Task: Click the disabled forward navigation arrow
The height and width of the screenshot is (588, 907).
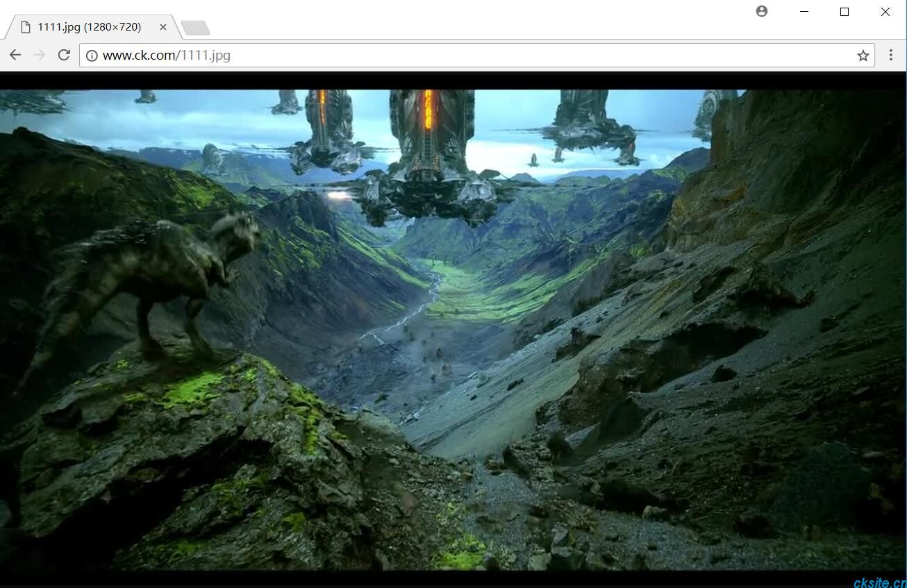Action: [x=40, y=55]
